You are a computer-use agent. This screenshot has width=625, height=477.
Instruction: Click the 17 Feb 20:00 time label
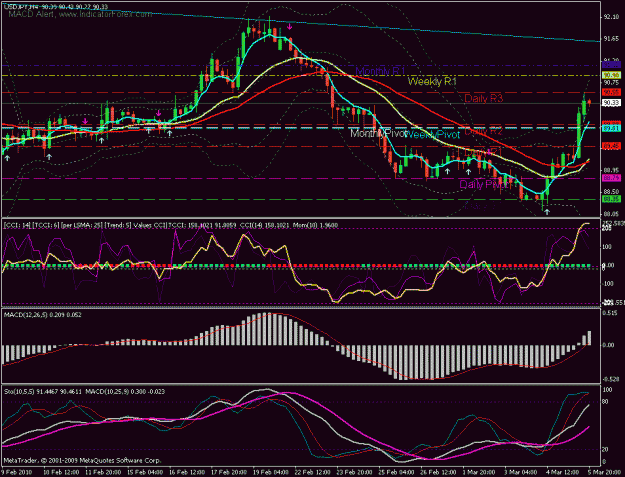tap(228, 472)
